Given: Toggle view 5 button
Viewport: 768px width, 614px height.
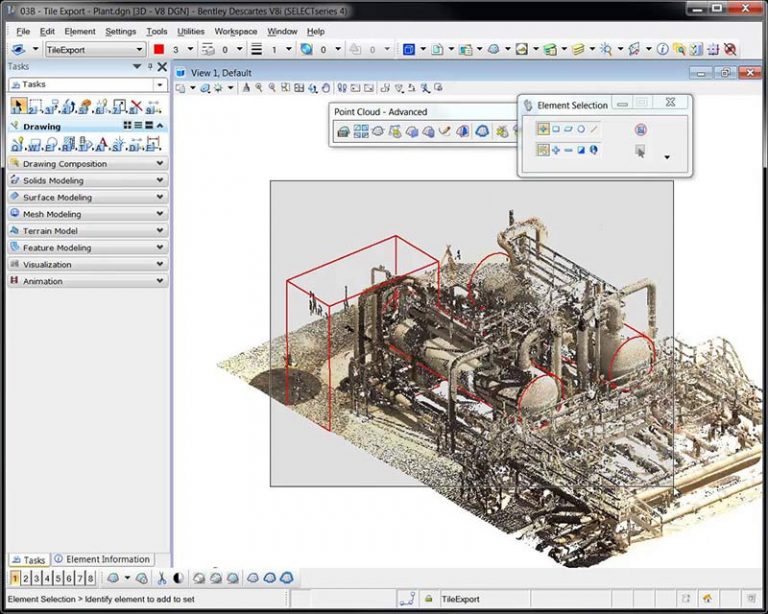Looking at the screenshot, I should point(58,578).
